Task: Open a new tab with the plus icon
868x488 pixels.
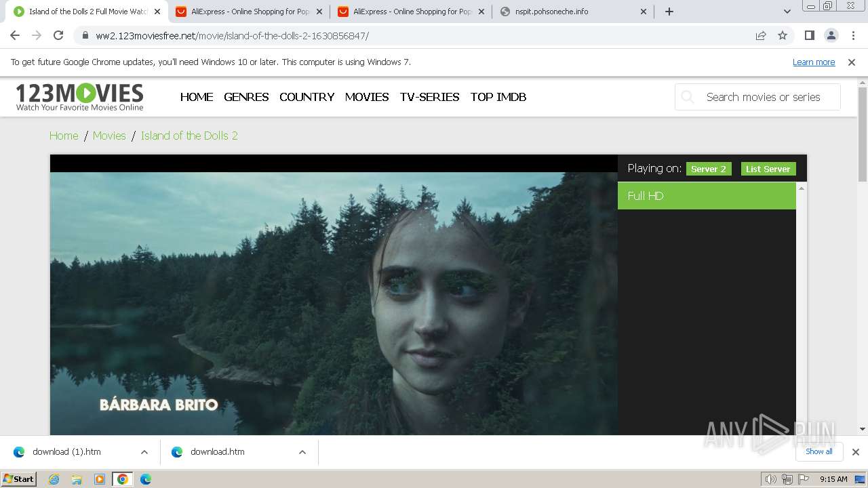Action: [669, 12]
